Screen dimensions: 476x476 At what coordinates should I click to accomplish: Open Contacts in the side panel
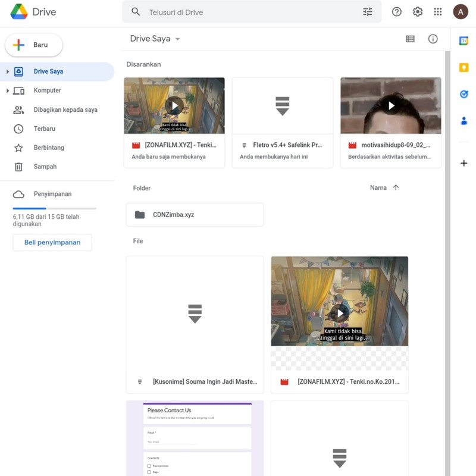(x=464, y=121)
